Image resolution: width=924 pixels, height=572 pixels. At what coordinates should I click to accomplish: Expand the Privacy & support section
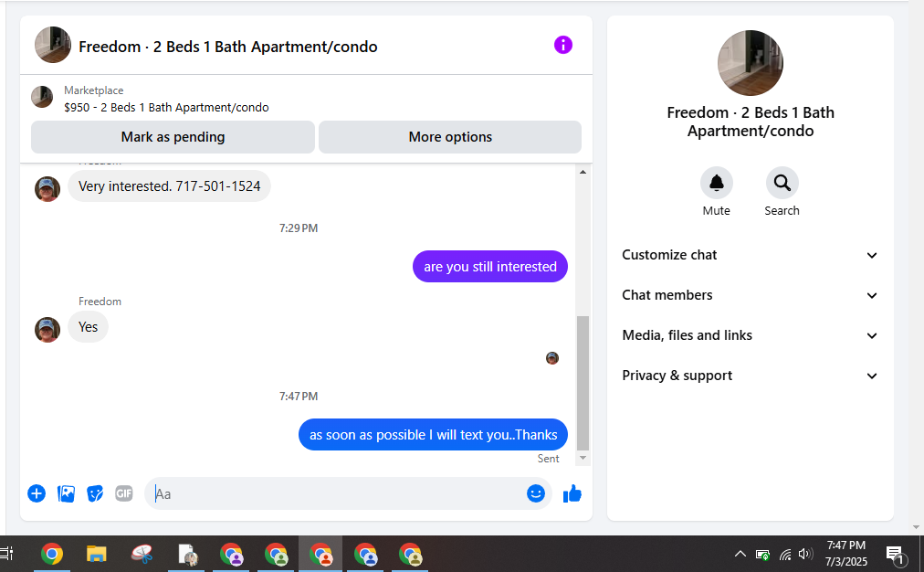(750, 376)
